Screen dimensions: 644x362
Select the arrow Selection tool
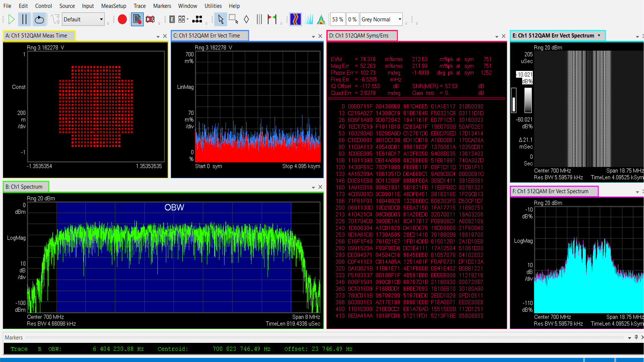[x=221, y=19]
